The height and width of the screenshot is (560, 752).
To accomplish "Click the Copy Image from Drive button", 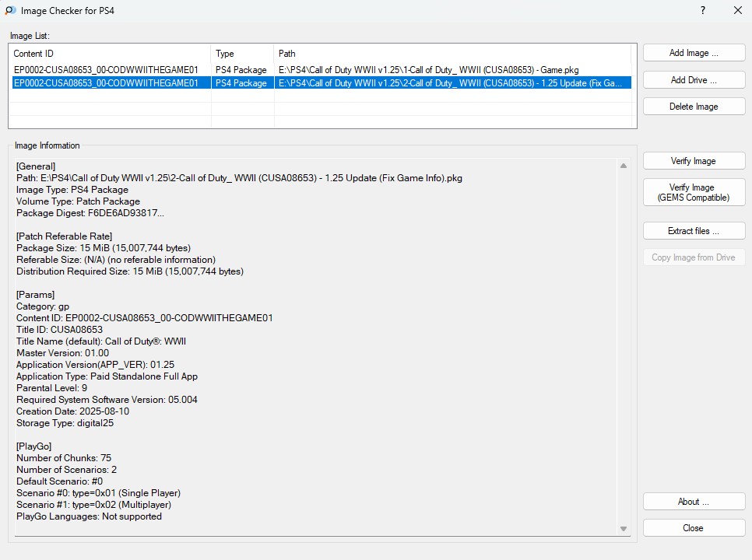I will pyautogui.click(x=694, y=257).
